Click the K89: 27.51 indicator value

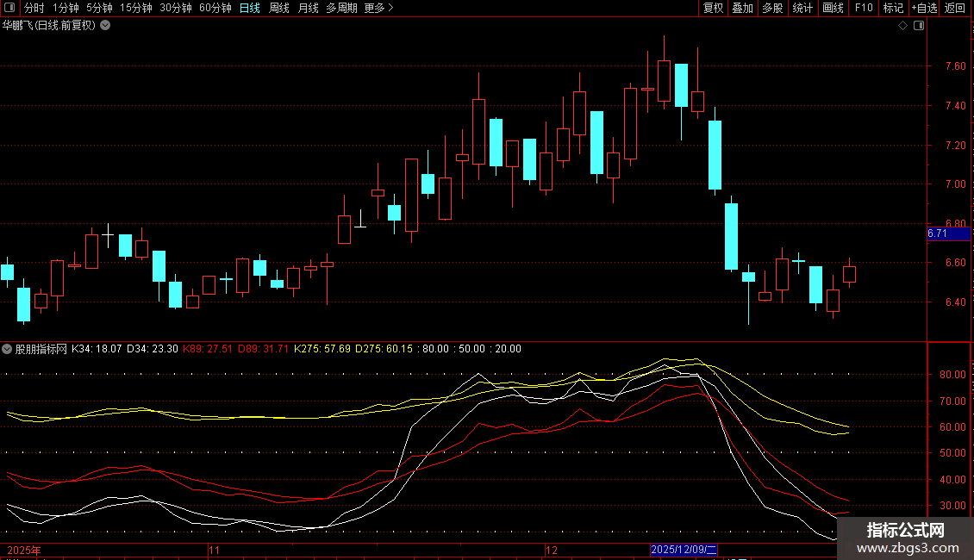(208, 349)
